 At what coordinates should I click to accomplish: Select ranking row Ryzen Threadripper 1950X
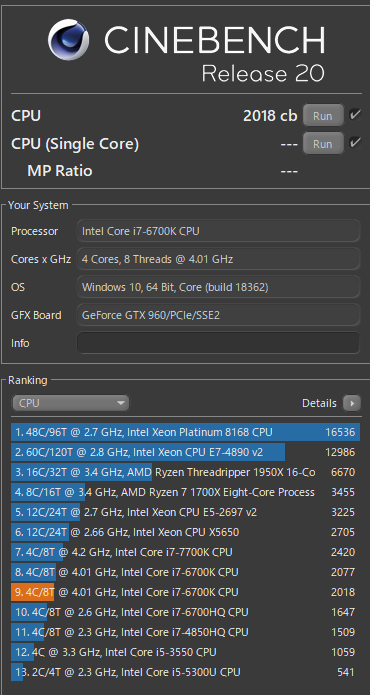(186, 472)
